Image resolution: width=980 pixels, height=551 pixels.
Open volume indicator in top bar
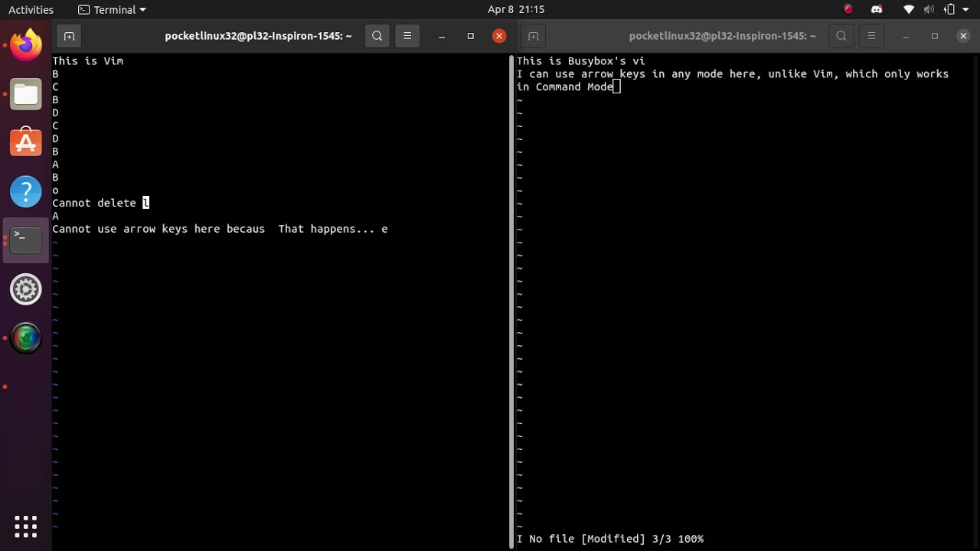929,9
